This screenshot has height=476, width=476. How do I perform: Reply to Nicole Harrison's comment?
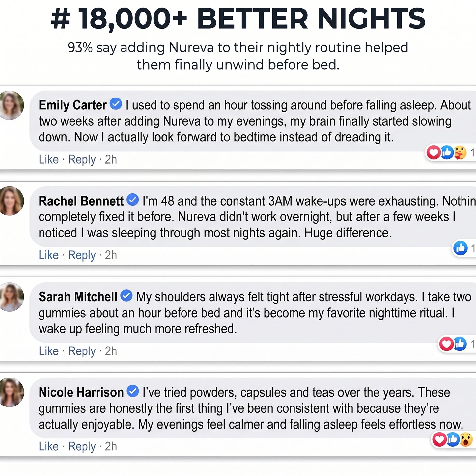pyautogui.click(x=82, y=447)
